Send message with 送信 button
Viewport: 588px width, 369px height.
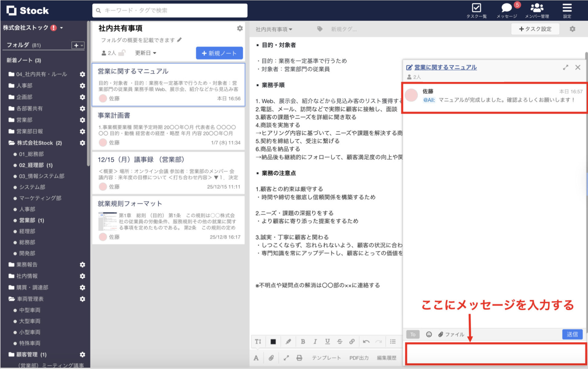[x=572, y=334]
